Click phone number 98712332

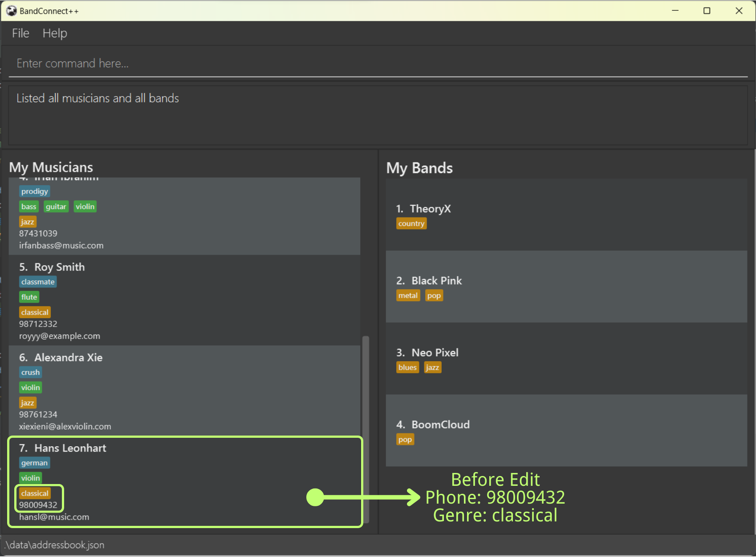click(38, 324)
